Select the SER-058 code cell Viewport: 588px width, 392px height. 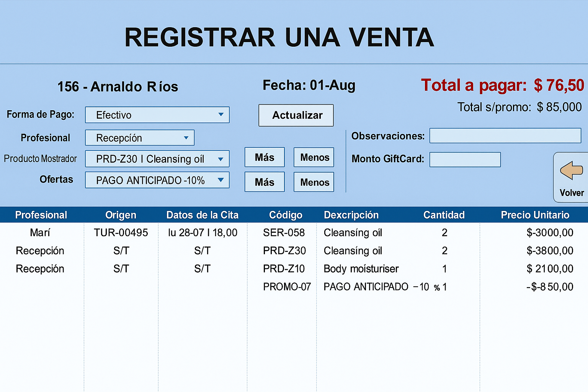click(284, 233)
